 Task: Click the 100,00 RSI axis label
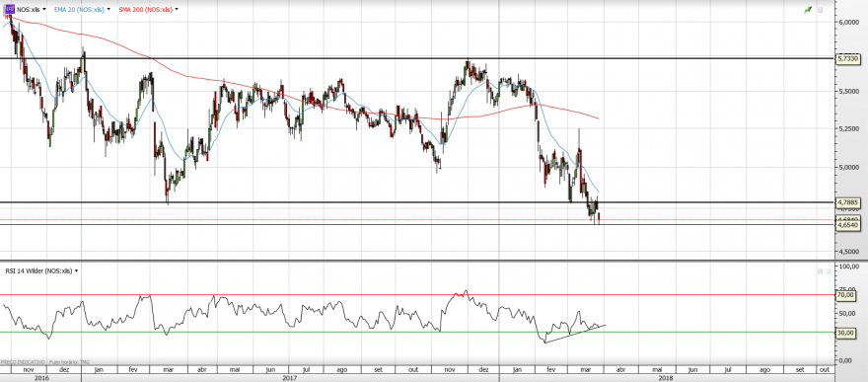pos(848,267)
